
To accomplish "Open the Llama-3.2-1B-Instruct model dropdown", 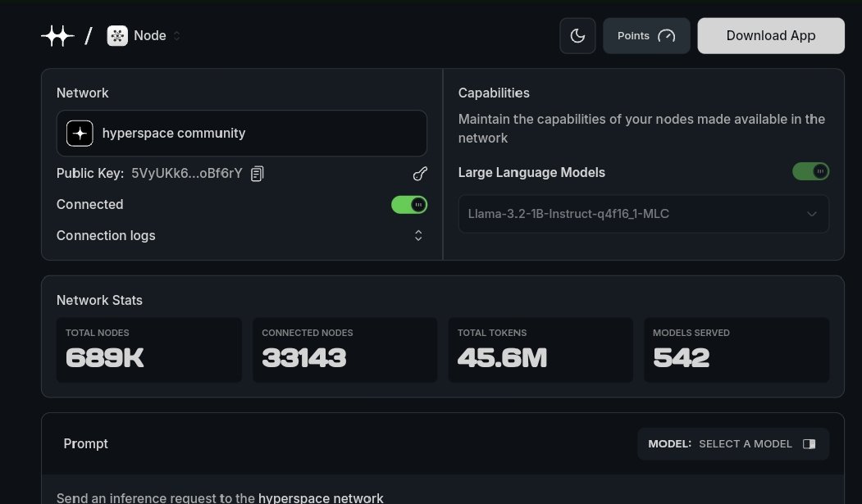I will click(x=643, y=214).
